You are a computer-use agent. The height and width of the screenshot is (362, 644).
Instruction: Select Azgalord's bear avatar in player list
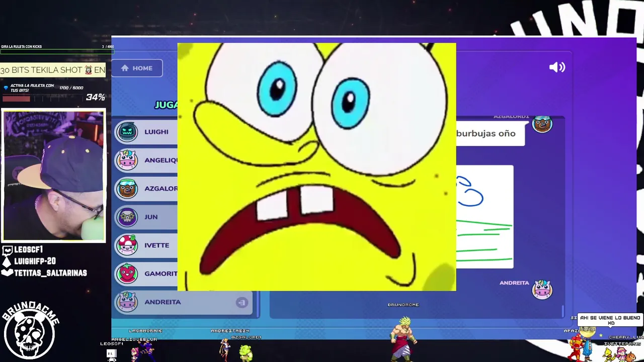[127, 189]
